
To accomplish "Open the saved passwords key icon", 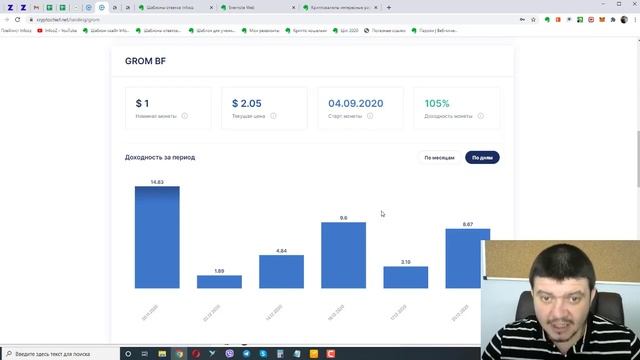I will tap(522, 20).
